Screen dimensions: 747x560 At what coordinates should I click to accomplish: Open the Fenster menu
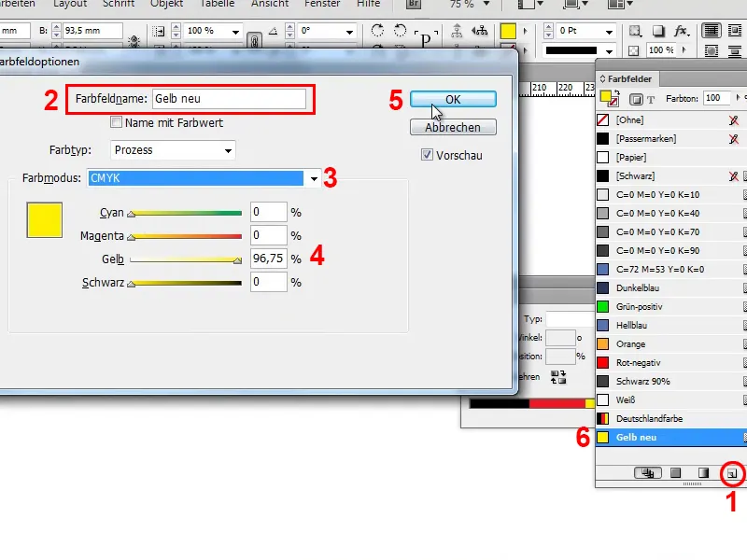pyautogui.click(x=322, y=4)
